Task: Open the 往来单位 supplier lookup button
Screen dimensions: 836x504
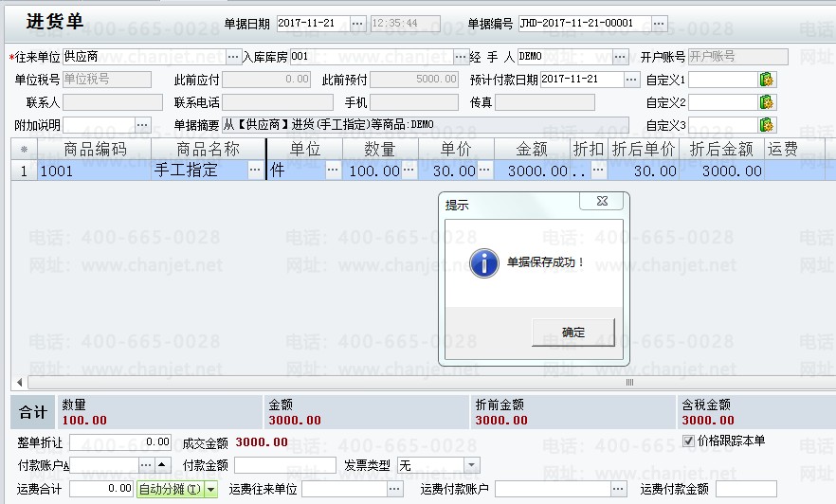Action: [234, 57]
